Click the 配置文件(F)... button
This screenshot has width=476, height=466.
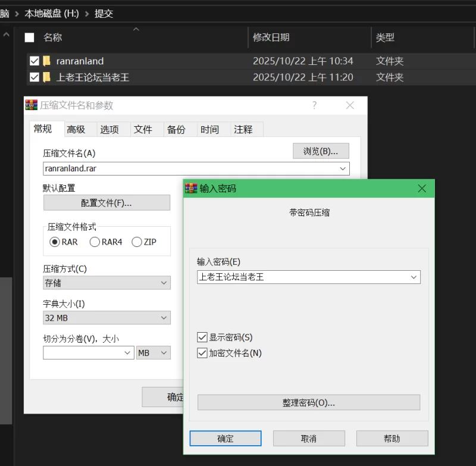point(107,203)
